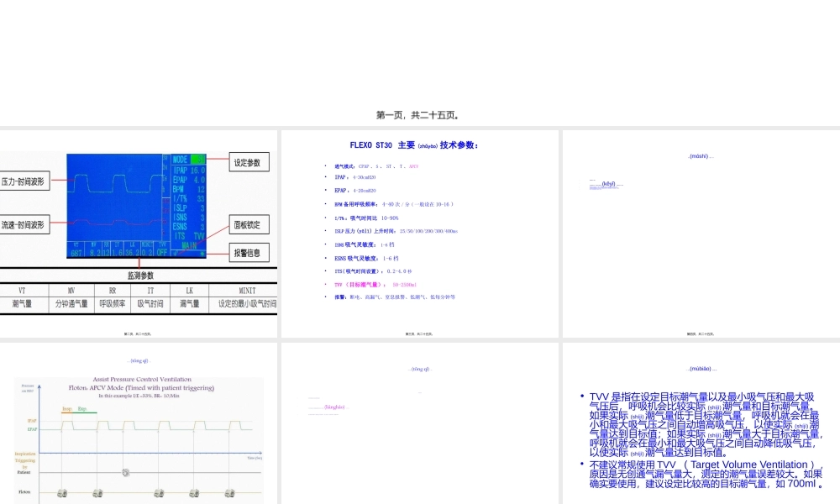The width and height of the screenshot is (840, 504).
Task: Select the green highlighted ST mode indicator
Action: tap(198, 160)
